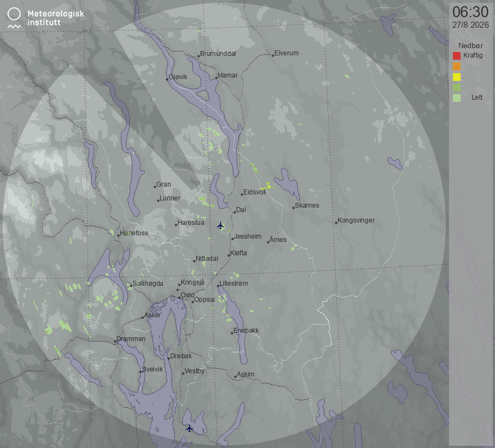Click the Kringsjå place label
Screen dimensions: 495x448
click(192, 282)
